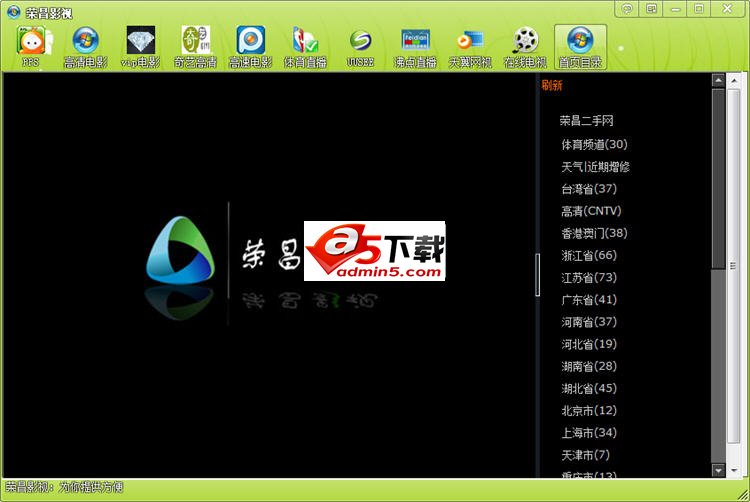The width and height of the screenshot is (750, 502).
Task: Pick 湖南省(28) from the list
Action: [589, 366]
